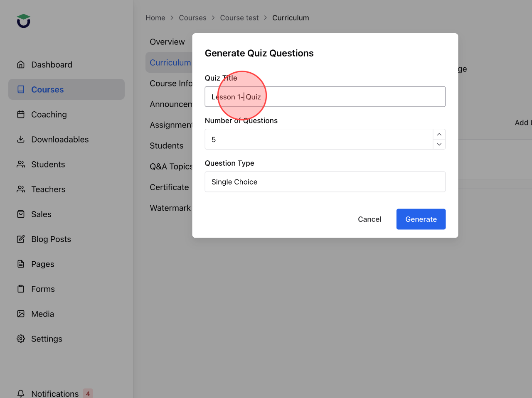Click the Quiz Title input field
532x398 pixels.
point(325,96)
